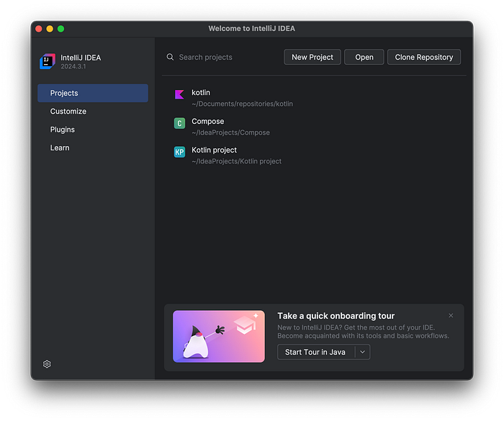Click the ~/IdeaProjects/Kotlin project path

coord(236,161)
